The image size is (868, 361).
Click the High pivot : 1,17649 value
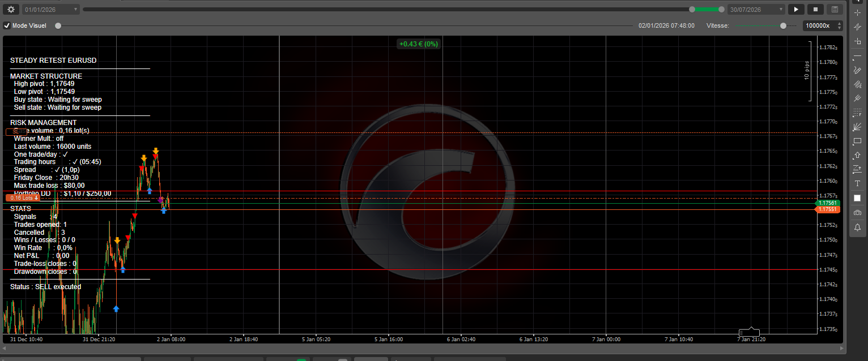click(x=44, y=84)
